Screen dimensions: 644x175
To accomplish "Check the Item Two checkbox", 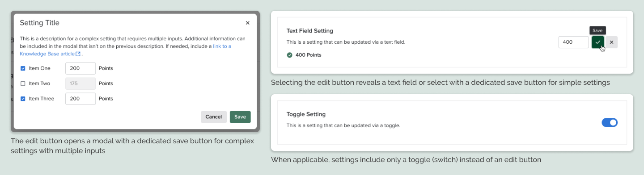I will (23, 83).
